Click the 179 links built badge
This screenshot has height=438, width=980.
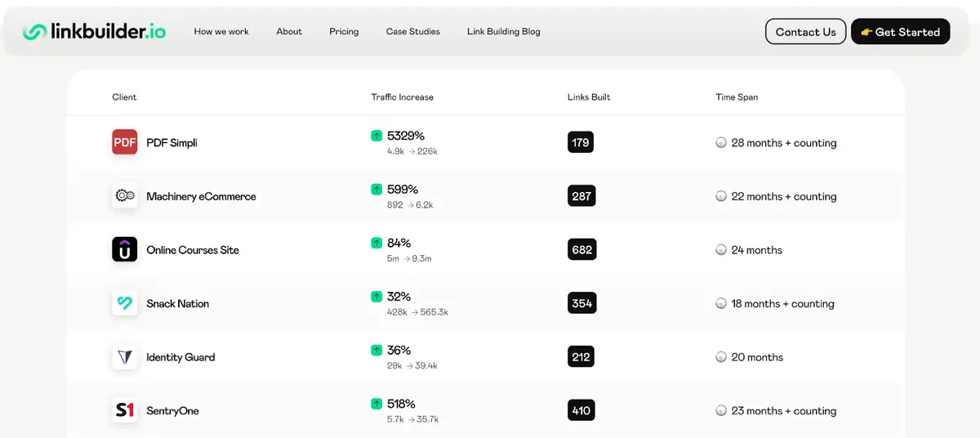[x=581, y=142]
